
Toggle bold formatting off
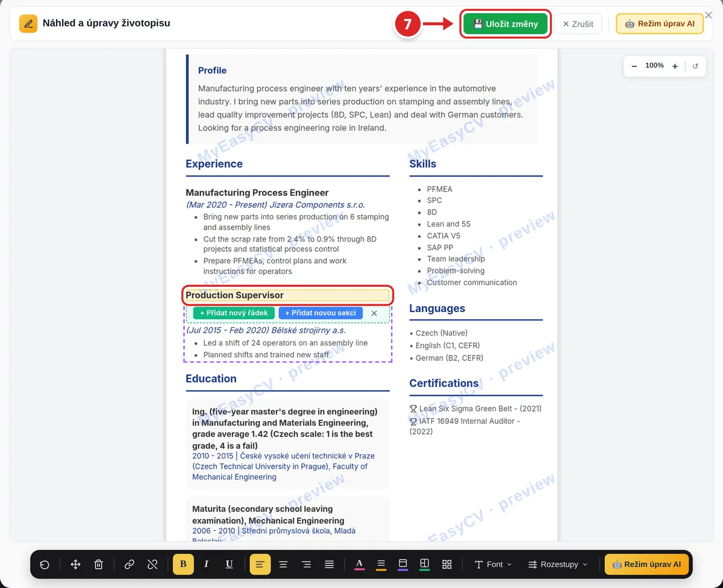tap(183, 565)
